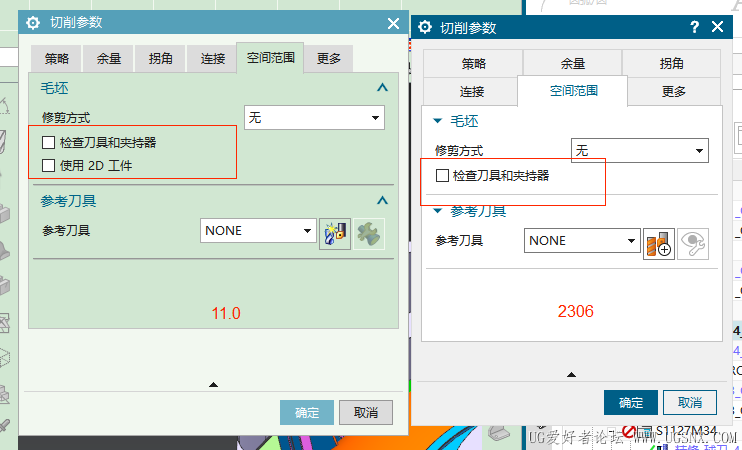Enable 检查刀具和夹持器 in the 2306 dialog
This screenshot has height=450, width=742.
[442, 176]
